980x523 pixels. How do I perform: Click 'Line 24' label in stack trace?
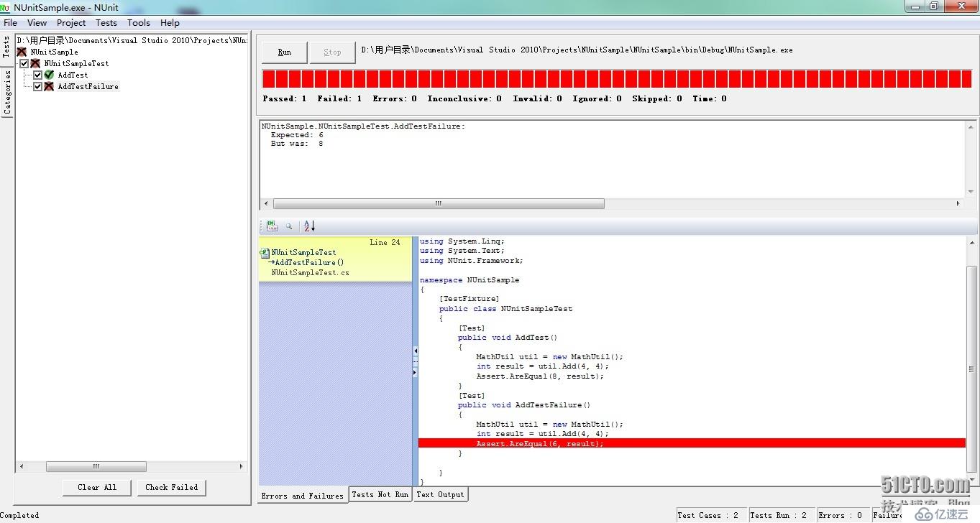385,243
